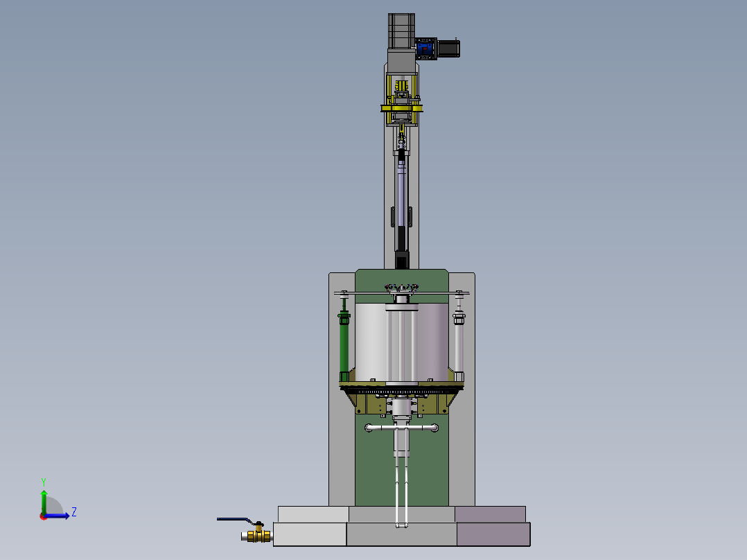Select the black ring gear beneath the drum

click(401, 390)
